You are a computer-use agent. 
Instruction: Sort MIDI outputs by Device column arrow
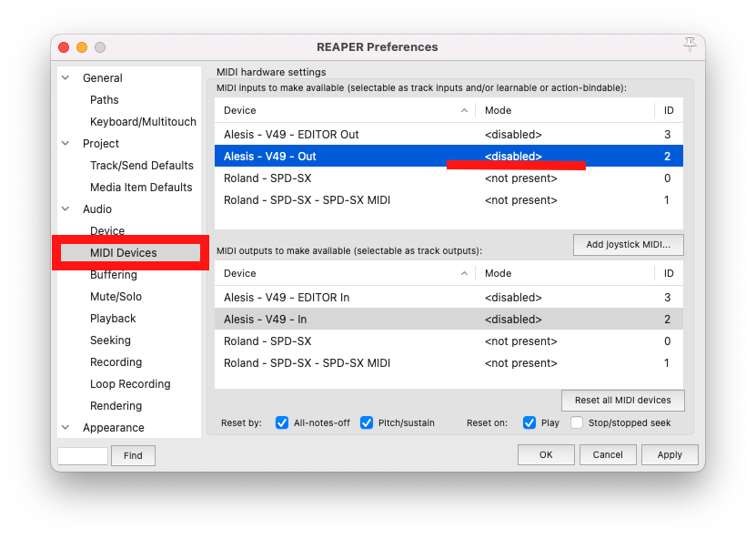pyautogui.click(x=464, y=274)
